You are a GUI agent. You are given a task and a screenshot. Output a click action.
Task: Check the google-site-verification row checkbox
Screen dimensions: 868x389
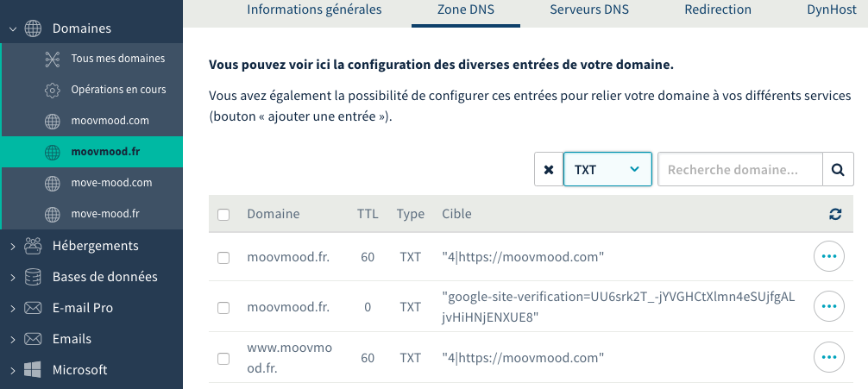[223, 307]
